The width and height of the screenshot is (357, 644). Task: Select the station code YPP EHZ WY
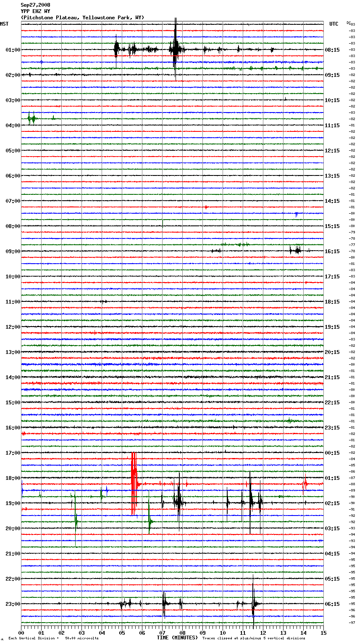pyautogui.click(x=35, y=11)
